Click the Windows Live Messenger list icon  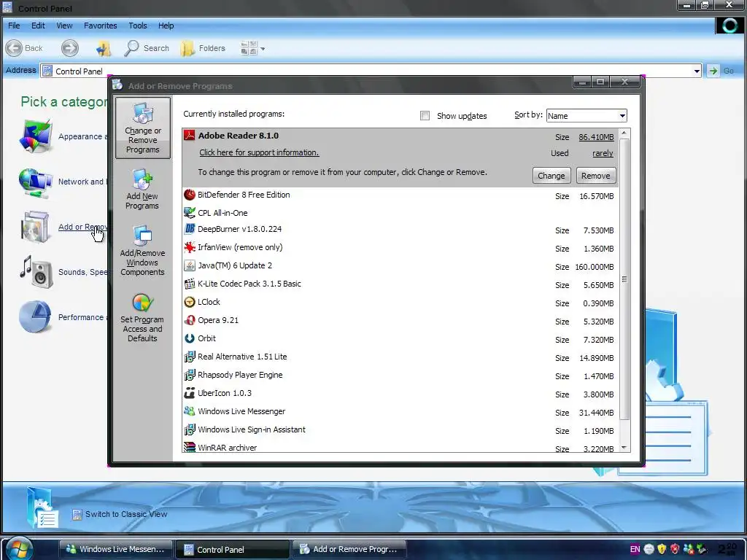pyautogui.click(x=190, y=411)
